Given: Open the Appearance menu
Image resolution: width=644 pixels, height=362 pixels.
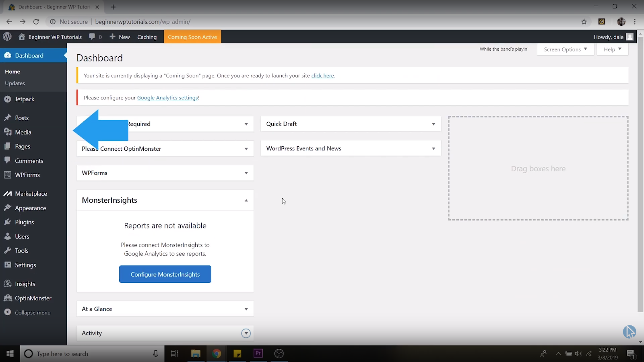Looking at the screenshot, I should pyautogui.click(x=31, y=208).
